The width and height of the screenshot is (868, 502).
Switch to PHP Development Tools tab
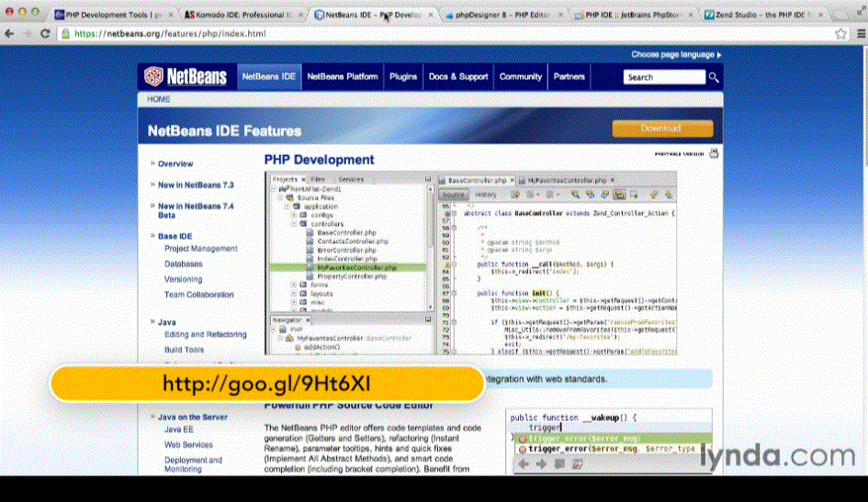113,15
